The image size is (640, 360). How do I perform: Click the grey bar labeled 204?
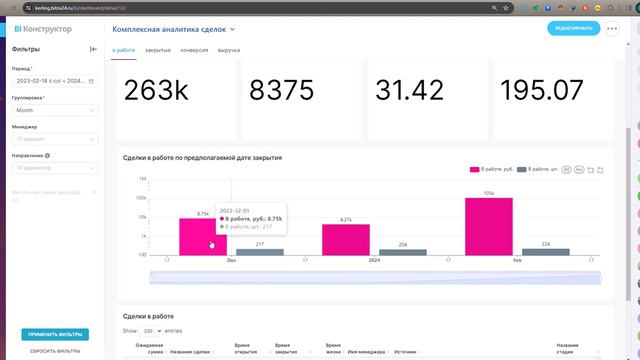coord(402,253)
